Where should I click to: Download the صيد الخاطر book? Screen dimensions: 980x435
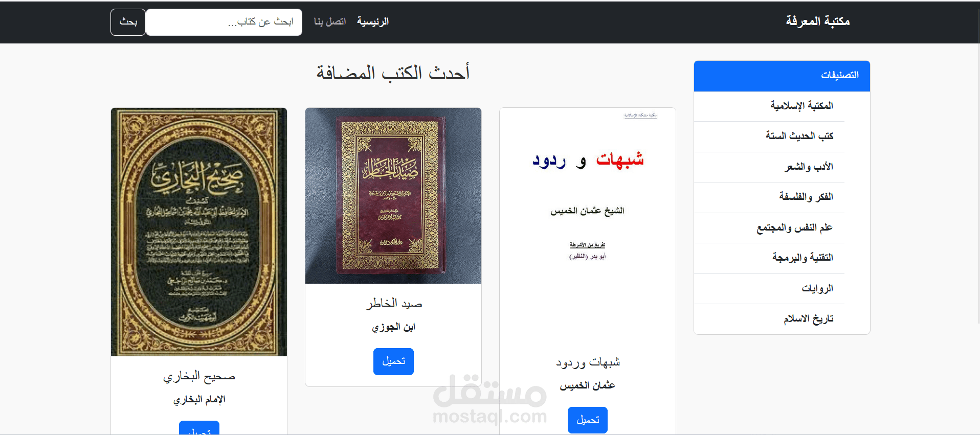[x=393, y=361]
